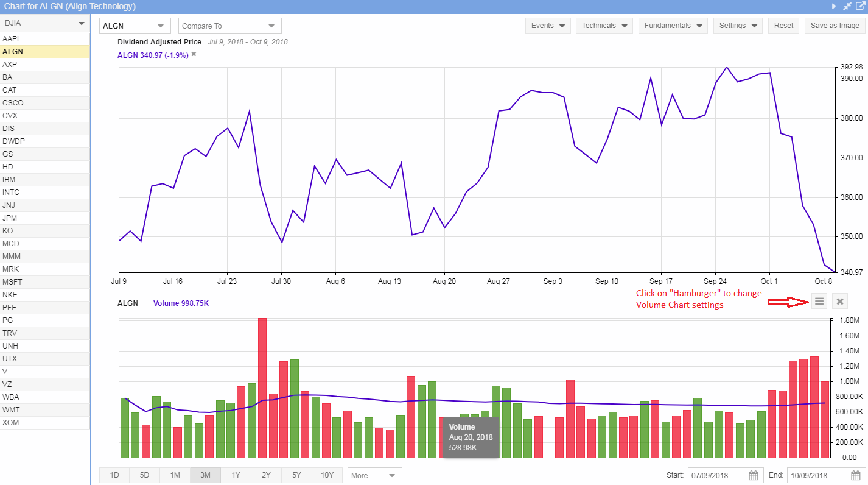This screenshot has height=485, width=868.
Task: Select the 10Y time range button
Action: point(327,475)
